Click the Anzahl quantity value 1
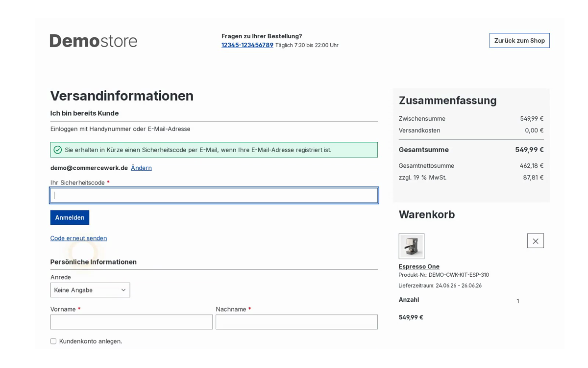588x368 pixels. click(517, 301)
